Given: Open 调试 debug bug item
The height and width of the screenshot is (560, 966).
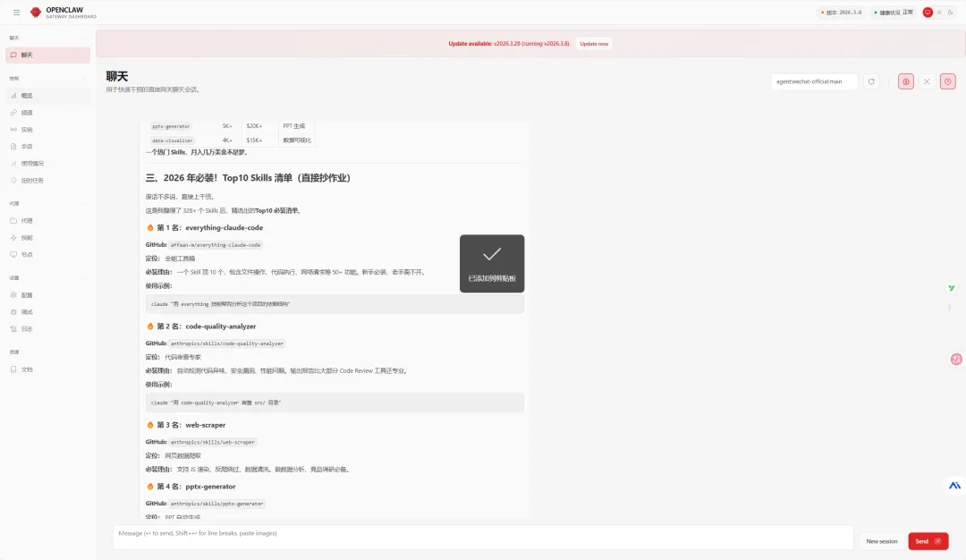Looking at the screenshot, I should point(48,311).
